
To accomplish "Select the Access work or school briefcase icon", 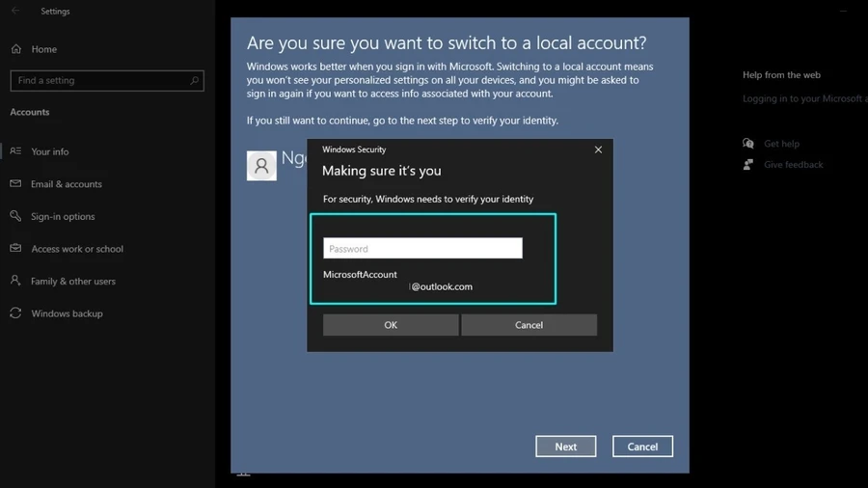I will tap(15, 248).
